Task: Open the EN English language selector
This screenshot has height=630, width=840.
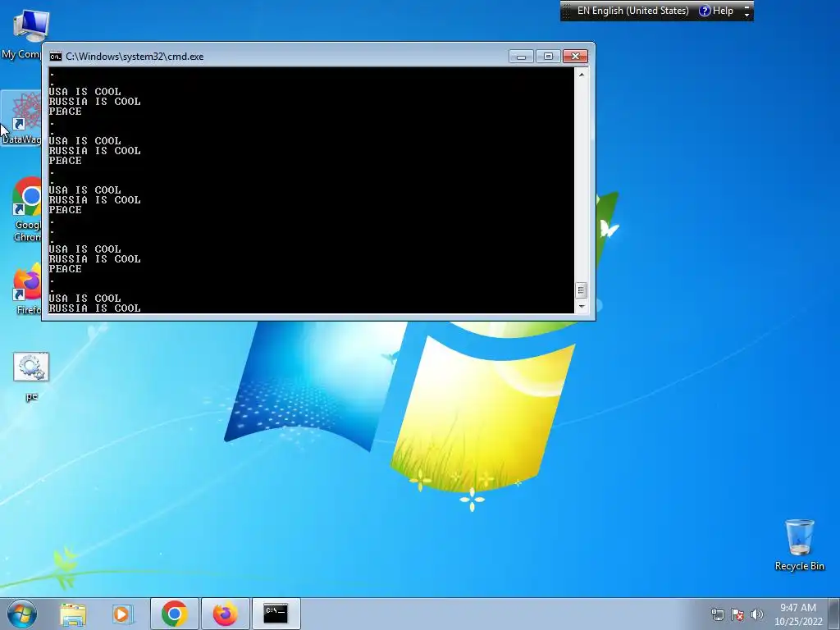Action: point(632,11)
